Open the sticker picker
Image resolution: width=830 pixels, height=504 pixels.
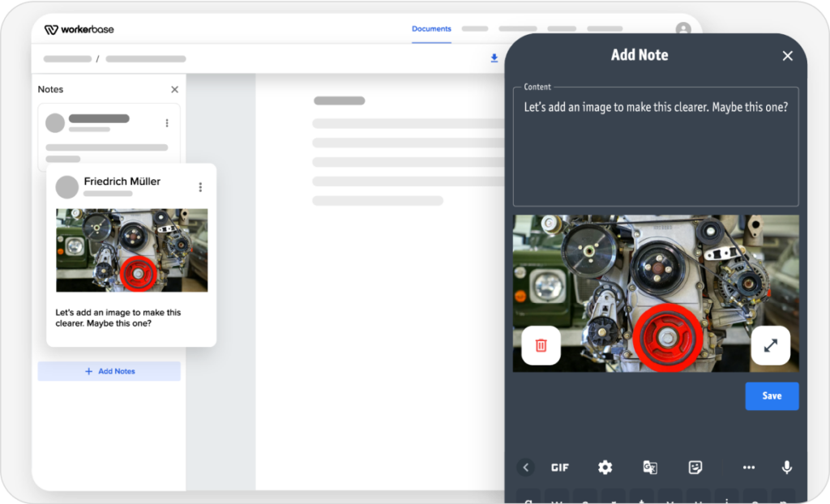(695, 468)
